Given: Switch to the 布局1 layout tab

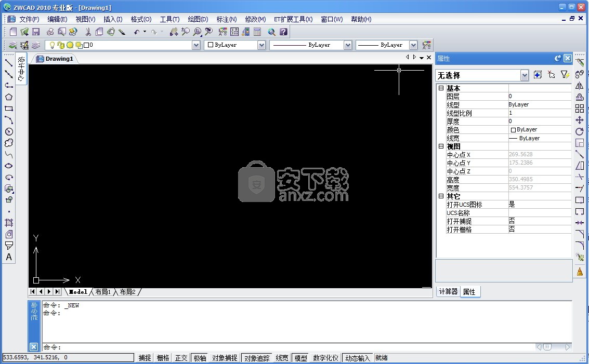Looking at the screenshot, I should (x=102, y=292).
